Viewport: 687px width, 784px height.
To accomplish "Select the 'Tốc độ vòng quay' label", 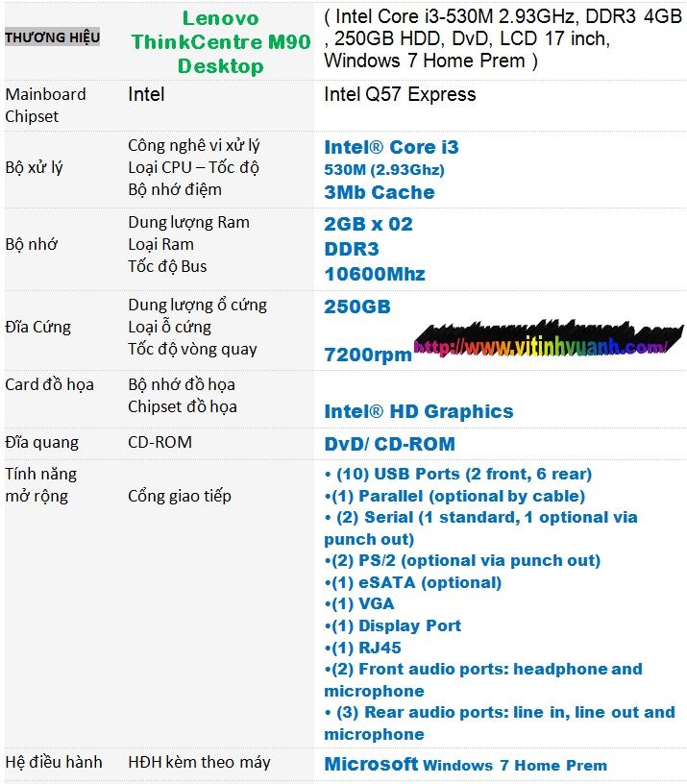I will (x=192, y=349).
